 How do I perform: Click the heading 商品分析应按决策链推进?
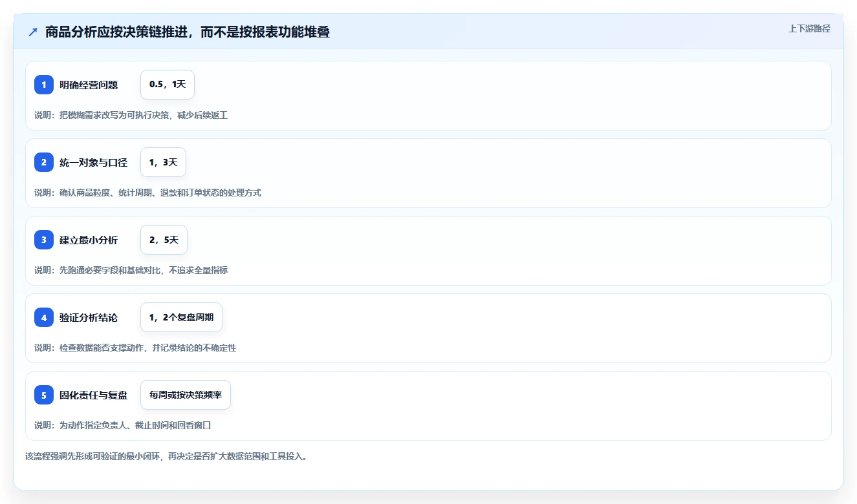click(188, 32)
